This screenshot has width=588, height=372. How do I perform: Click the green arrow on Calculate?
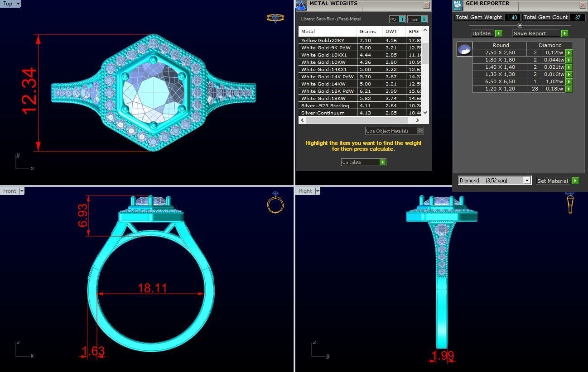(383, 162)
